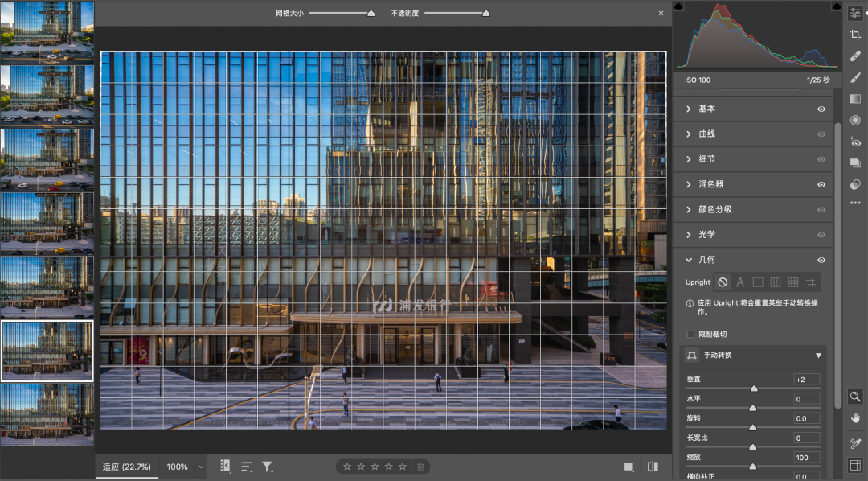Open the zoom level dropdown arrow

coord(201,467)
